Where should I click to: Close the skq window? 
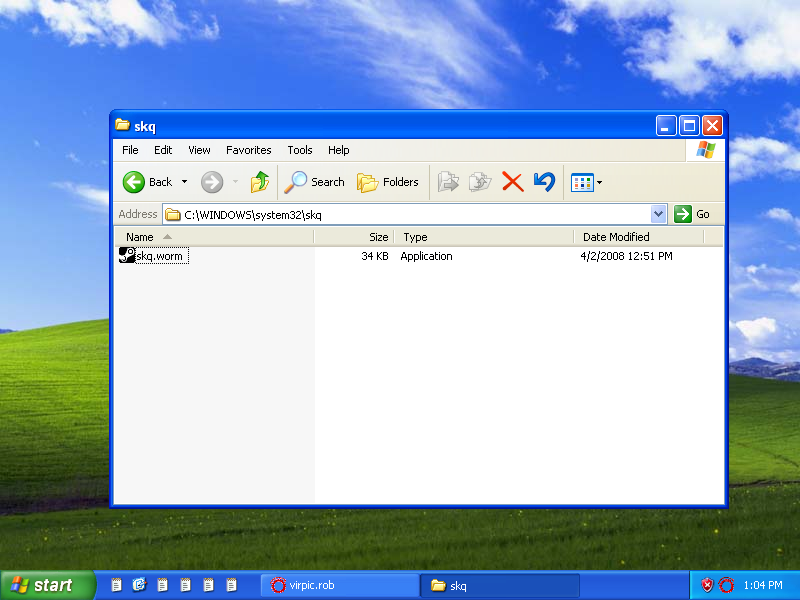712,126
